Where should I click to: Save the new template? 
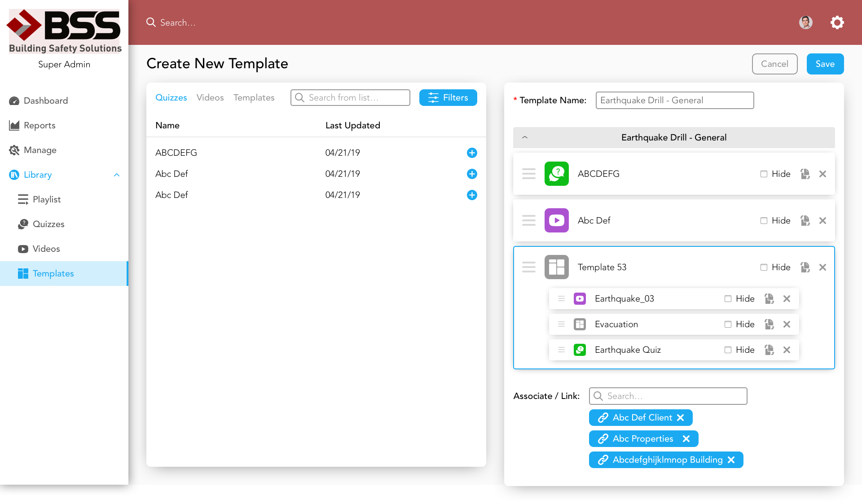825,64
